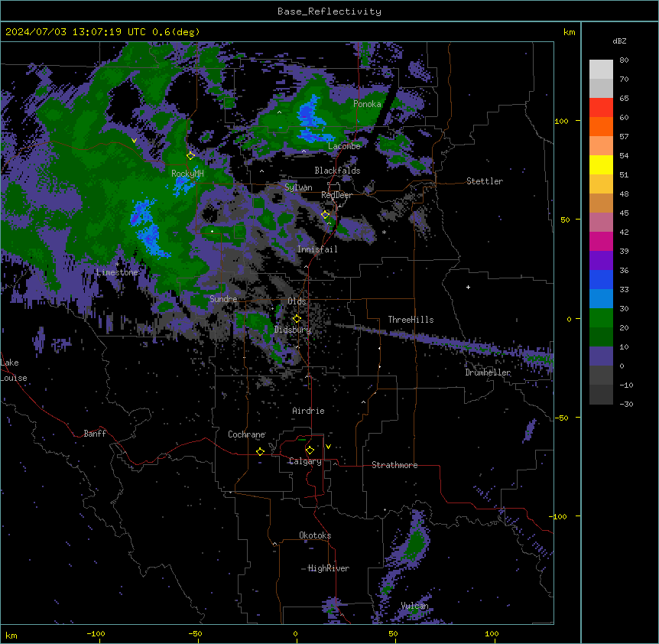
Task: Click the km unit label at bottom left
Action: (x=11, y=635)
